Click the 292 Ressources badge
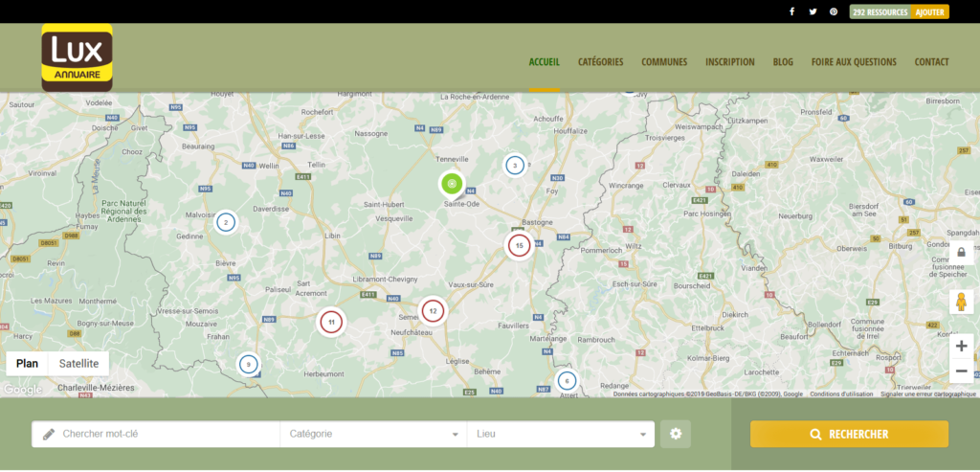Image resolution: width=980 pixels, height=472 pixels. [x=880, y=11]
